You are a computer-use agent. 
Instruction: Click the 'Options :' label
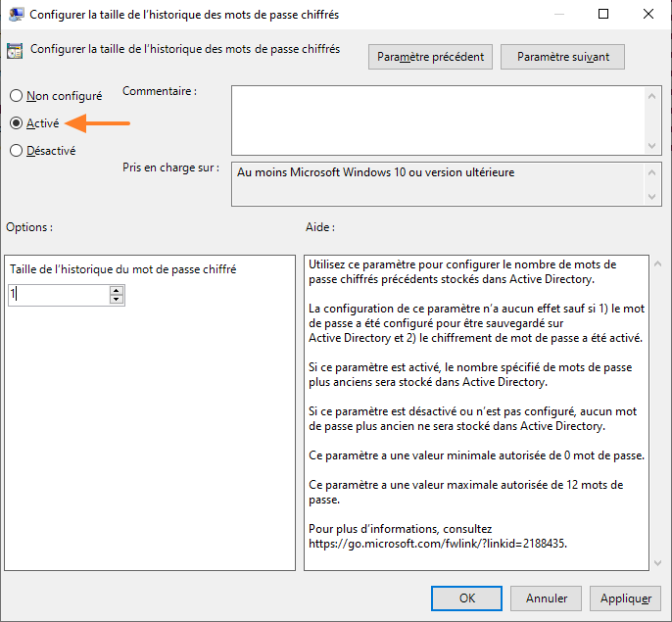pyautogui.click(x=29, y=227)
